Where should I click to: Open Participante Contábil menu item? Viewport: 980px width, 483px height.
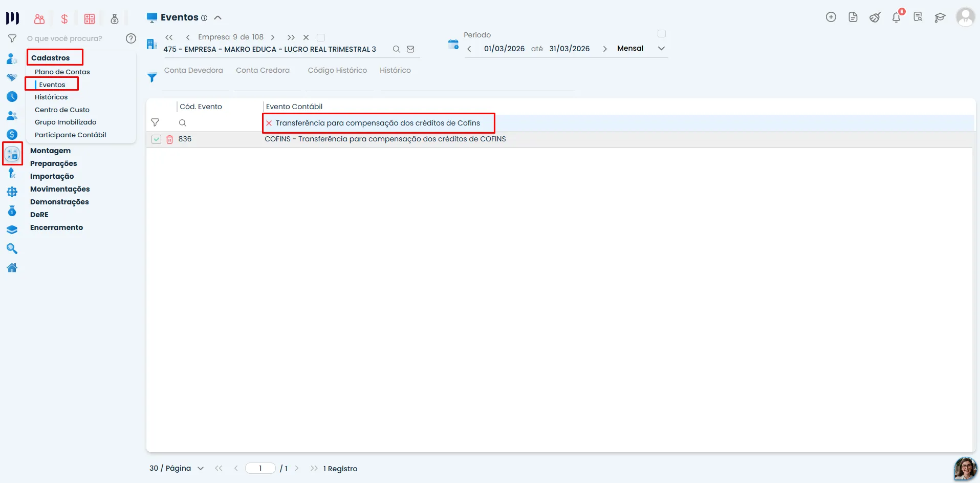pyautogui.click(x=71, y=135)
